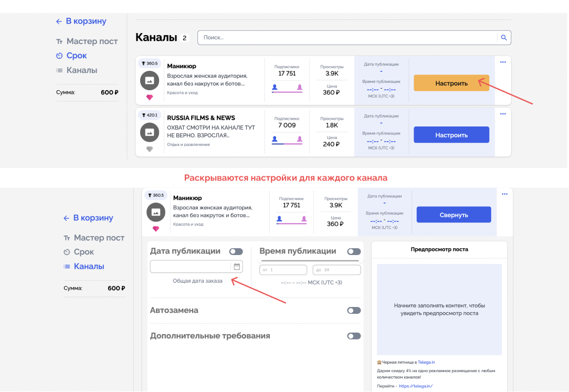Open Мастер пост step above blue Срок item

[87, 41]
